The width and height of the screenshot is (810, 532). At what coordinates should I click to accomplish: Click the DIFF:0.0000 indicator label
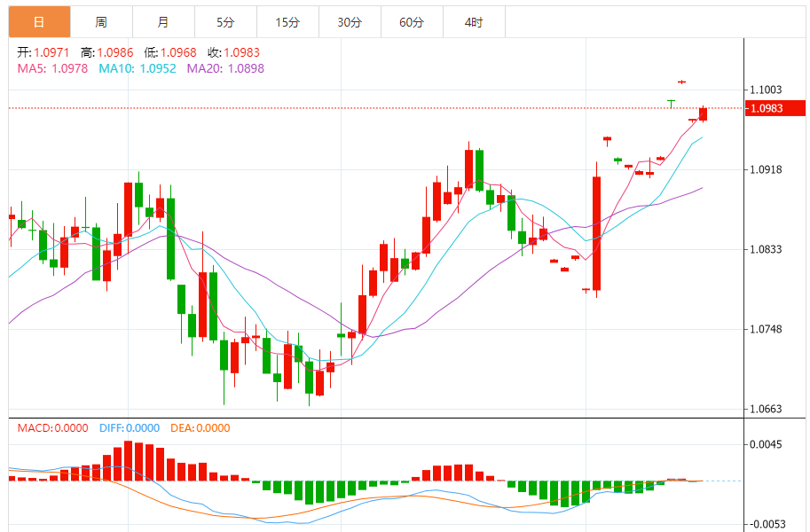pyautogui.click(x=130, y=428)
